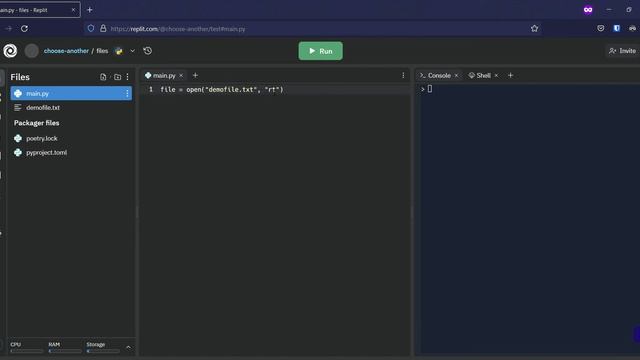This screenshot has width=640, height=360.
Task: Open main.py row options menu
Action: 127,93
